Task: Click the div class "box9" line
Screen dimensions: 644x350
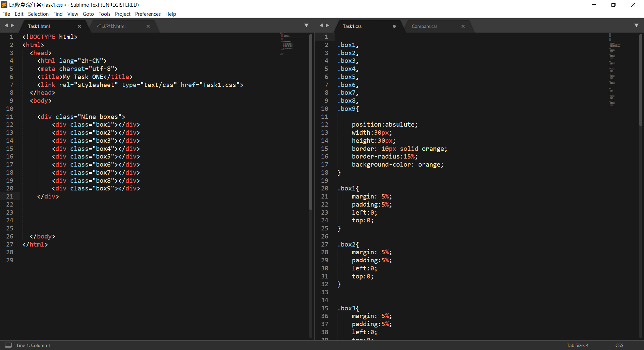Action: point(96,188)
